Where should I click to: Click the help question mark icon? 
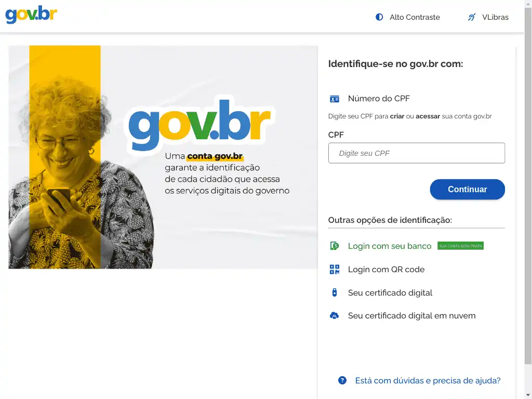coord(342,380)
